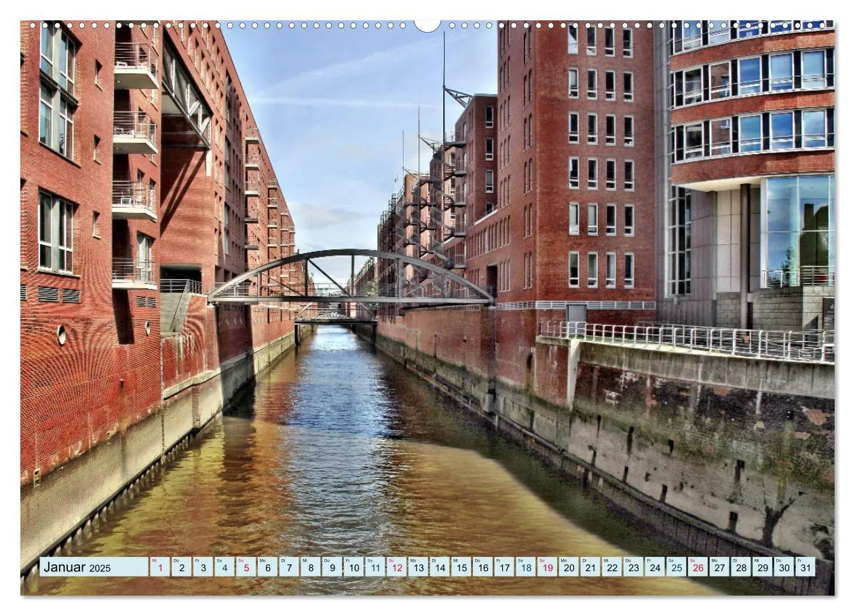This screenshot has width=855, height=616.
Task: Pick day 7 in the date row
Action: coord(289,567)
